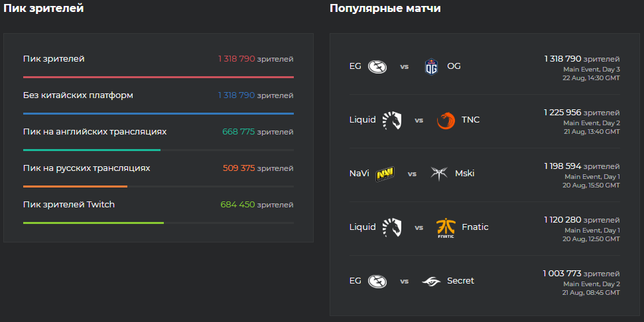Click the Пик зрителей Twitch label

point(69,205)
